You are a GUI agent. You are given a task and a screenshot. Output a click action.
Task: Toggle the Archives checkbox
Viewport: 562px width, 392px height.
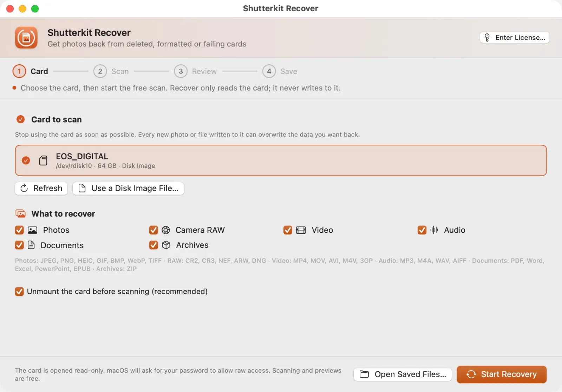153,245
